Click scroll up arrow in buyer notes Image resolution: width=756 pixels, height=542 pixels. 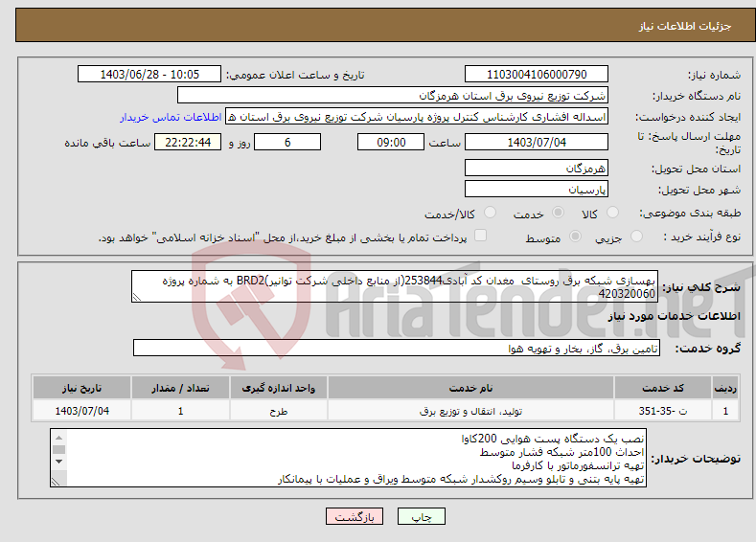[x=58, y=438]
